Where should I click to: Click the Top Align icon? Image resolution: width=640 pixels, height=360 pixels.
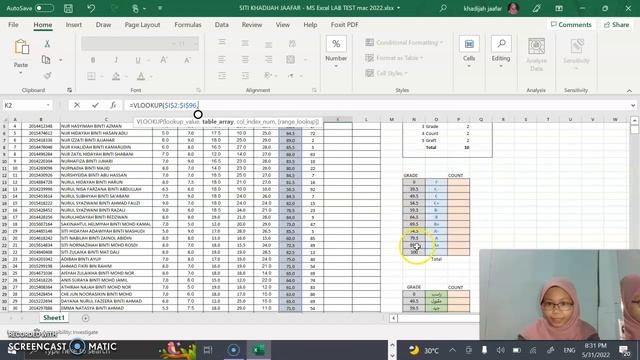(x=222, y=42)
